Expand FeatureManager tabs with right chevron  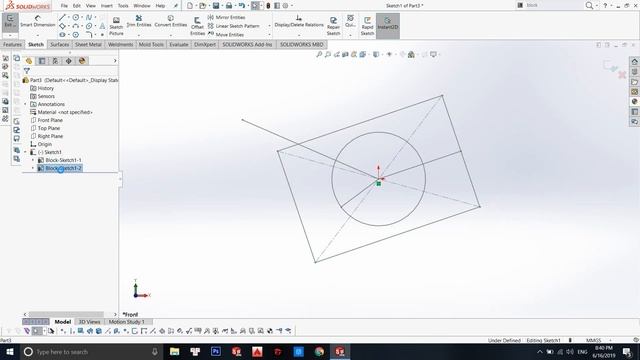tap(115, 61)
